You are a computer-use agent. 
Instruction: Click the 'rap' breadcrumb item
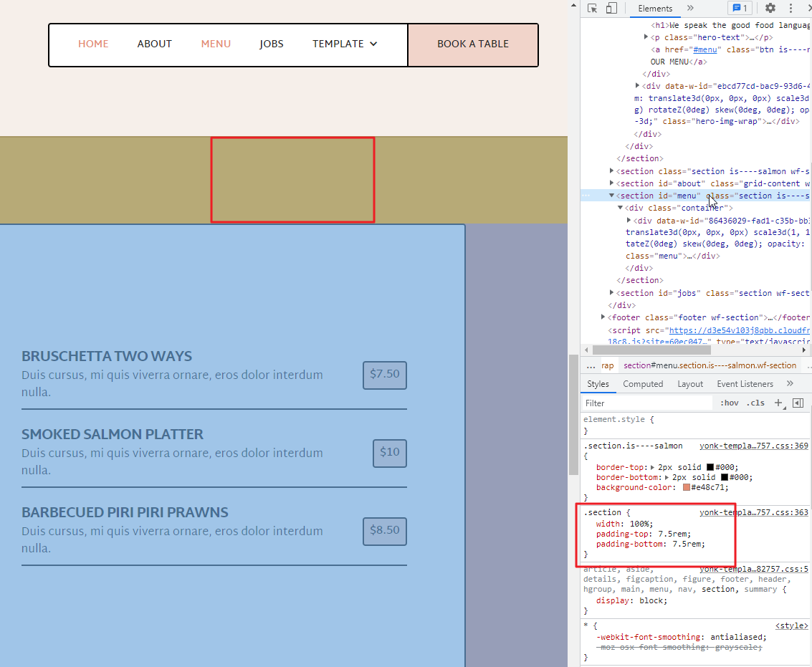coord(608,365)
